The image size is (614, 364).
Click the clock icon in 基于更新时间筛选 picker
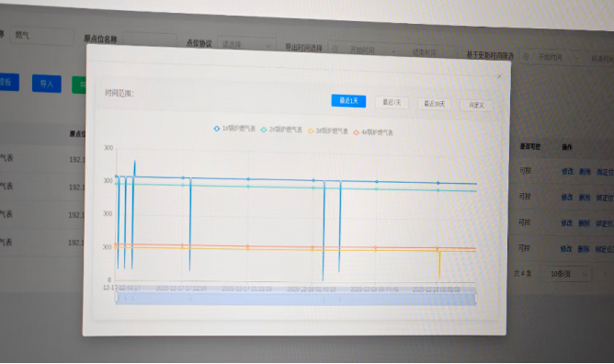[526, 57]
